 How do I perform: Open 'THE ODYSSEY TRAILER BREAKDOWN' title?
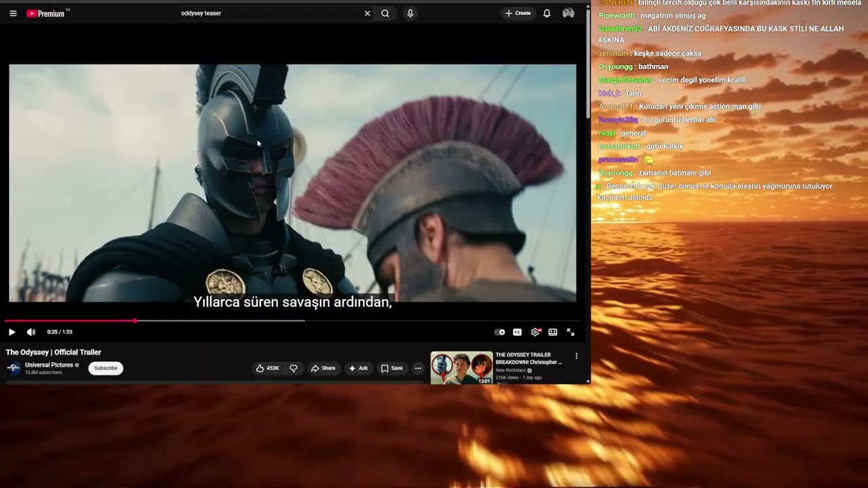tap(529, 359)
